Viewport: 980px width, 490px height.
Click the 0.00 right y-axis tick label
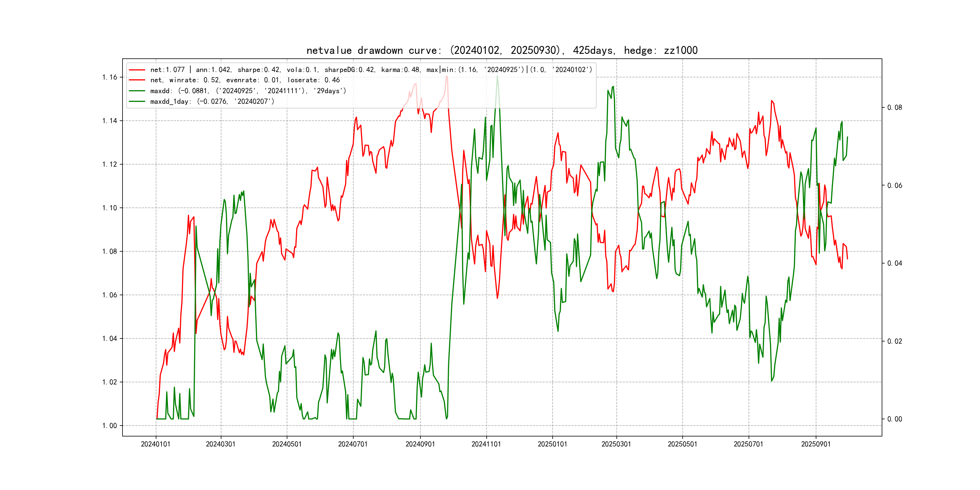point(894,419)
